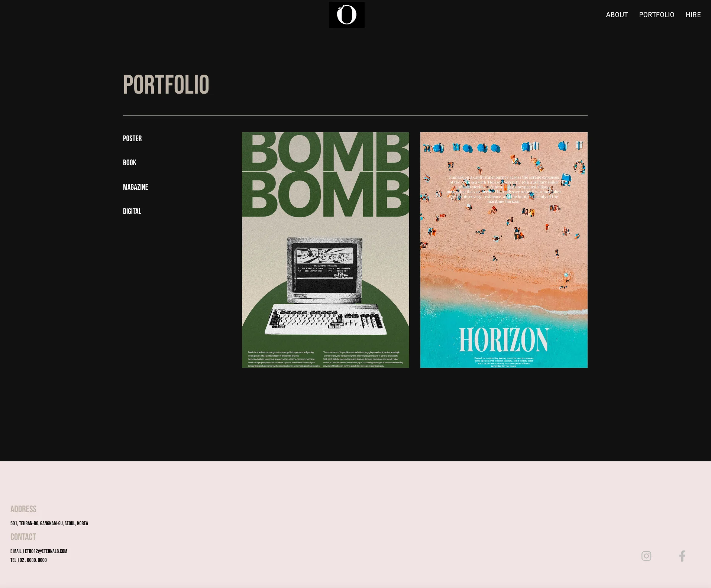Click the Bomb Jack retro computer image

pyautogui.click(x=325, y=286)
